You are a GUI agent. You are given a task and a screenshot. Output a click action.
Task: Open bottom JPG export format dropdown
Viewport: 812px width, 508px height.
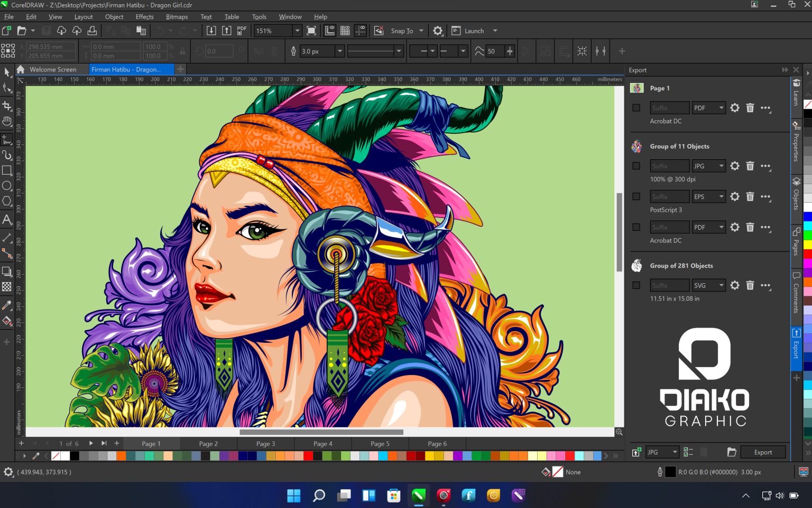click(x=662, y=452)
